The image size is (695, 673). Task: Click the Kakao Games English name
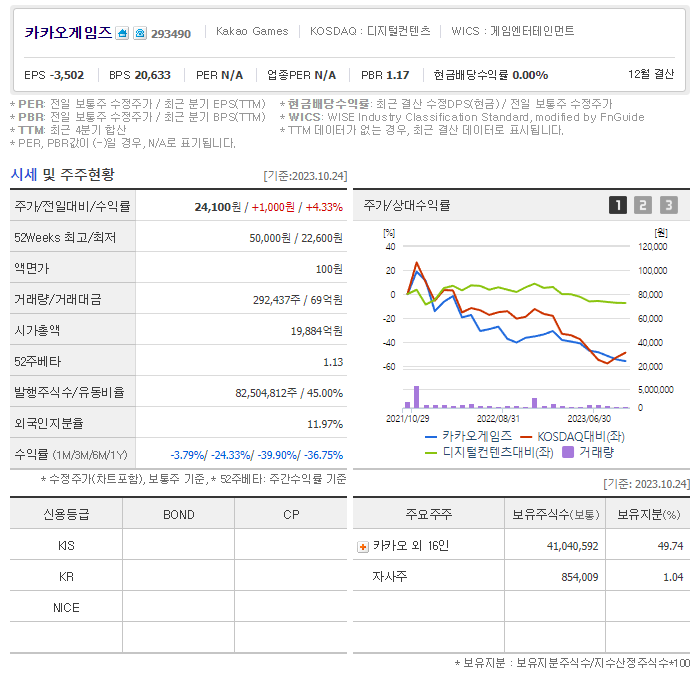(252, 31)
